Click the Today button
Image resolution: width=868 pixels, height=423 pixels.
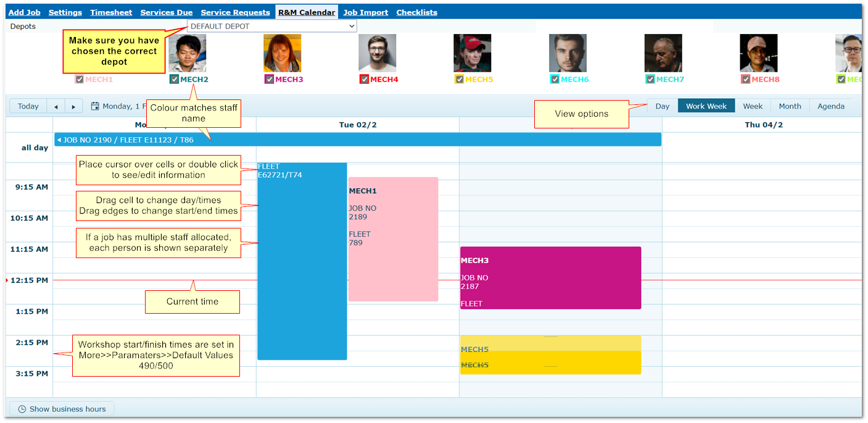tap(28, 106)
